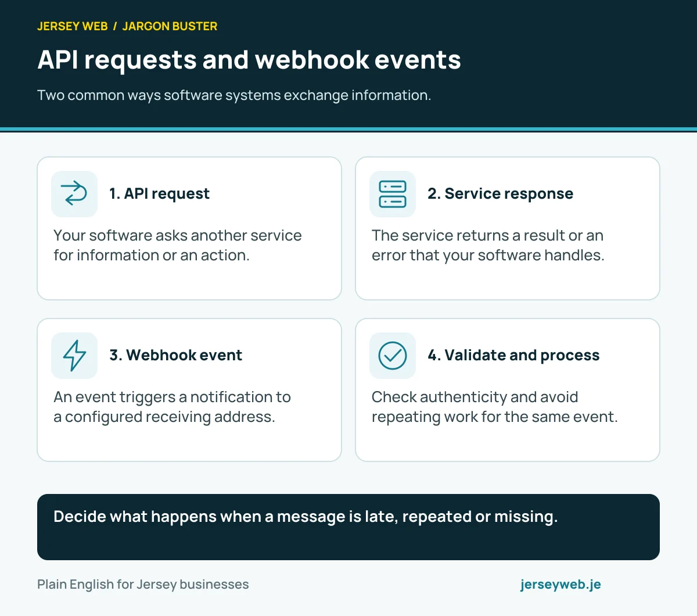Image resolution: width=697 pixels, height=616 pixels.
Task: Click the title API requests and webhook events
Action: coord(249,60)
